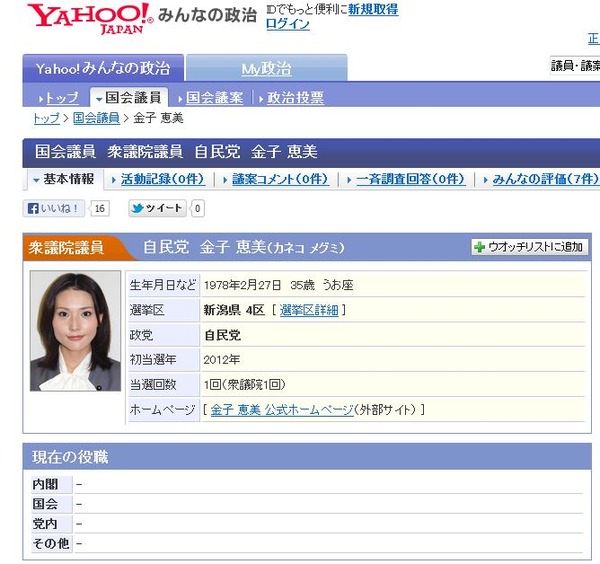This screenshot has height=564, width=600.
Task: Click the トップ breadcrumb link
Action: (47, 118)
